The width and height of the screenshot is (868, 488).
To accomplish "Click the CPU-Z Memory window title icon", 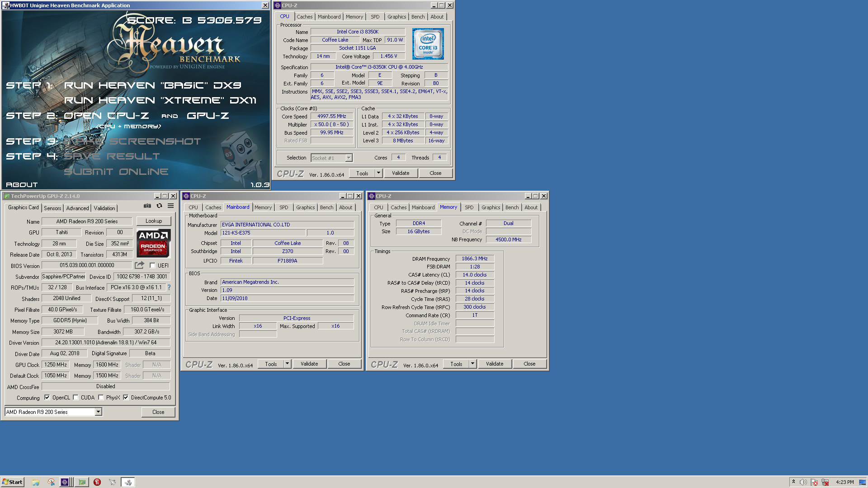I will pyautogui.click(x=372, y=196).
